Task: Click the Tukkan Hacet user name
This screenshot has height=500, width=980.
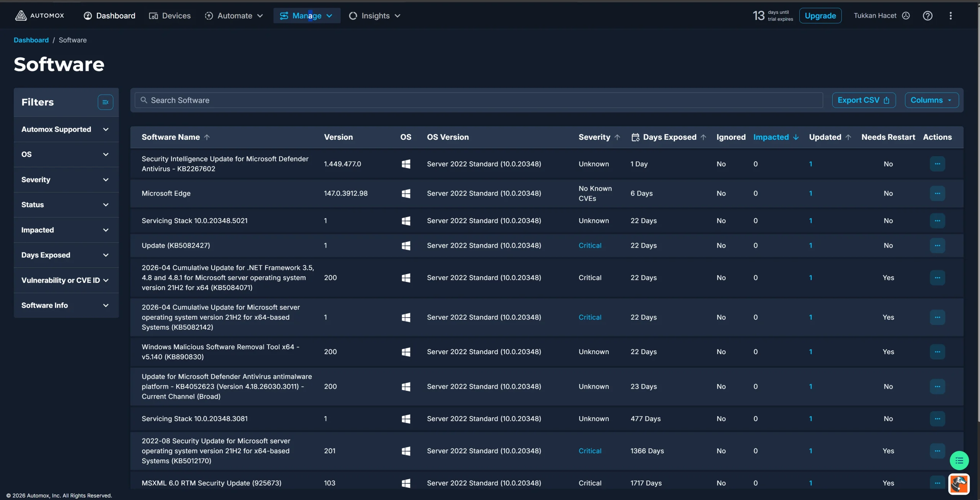Action: [x=875, y=16]
